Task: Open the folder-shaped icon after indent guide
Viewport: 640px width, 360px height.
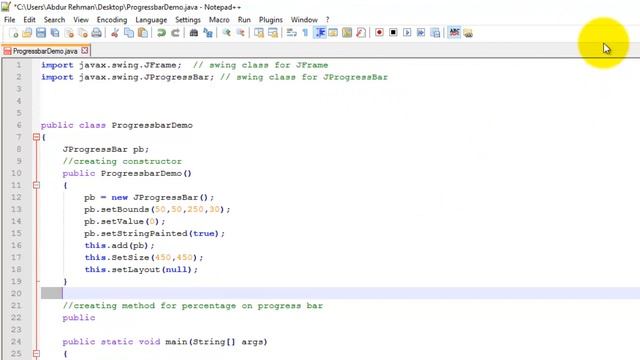Action: pyautogui.click(x=333, y=33)
